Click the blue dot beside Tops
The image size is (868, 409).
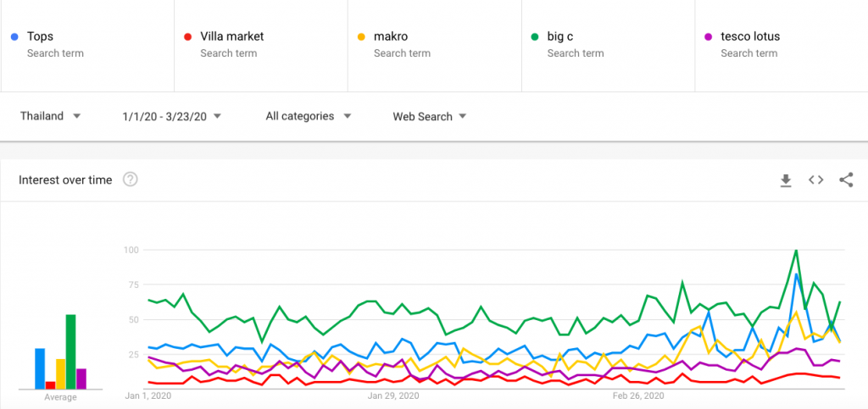tap(14, 37)
